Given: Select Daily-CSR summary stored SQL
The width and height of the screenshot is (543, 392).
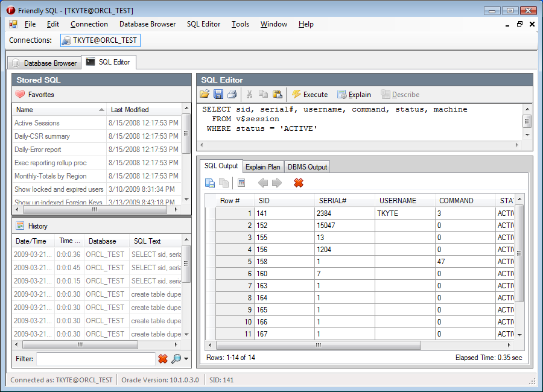Looking at the screenshot, I should click(97, 136).
